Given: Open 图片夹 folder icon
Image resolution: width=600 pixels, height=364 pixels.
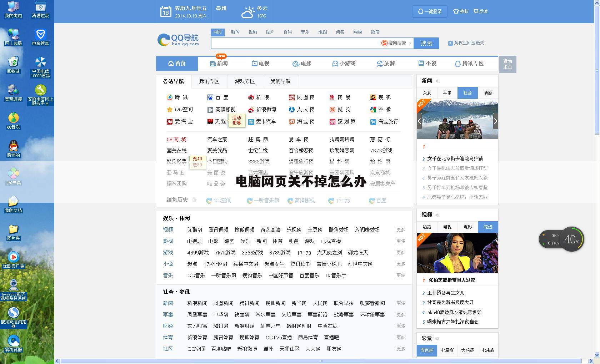Looking at the screenshot, I should click(x=13, y=232).
